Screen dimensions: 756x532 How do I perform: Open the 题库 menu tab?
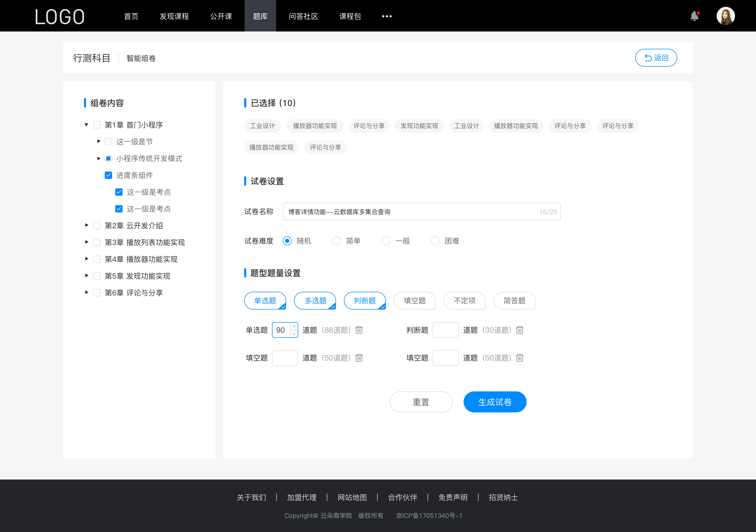point(259,15)
